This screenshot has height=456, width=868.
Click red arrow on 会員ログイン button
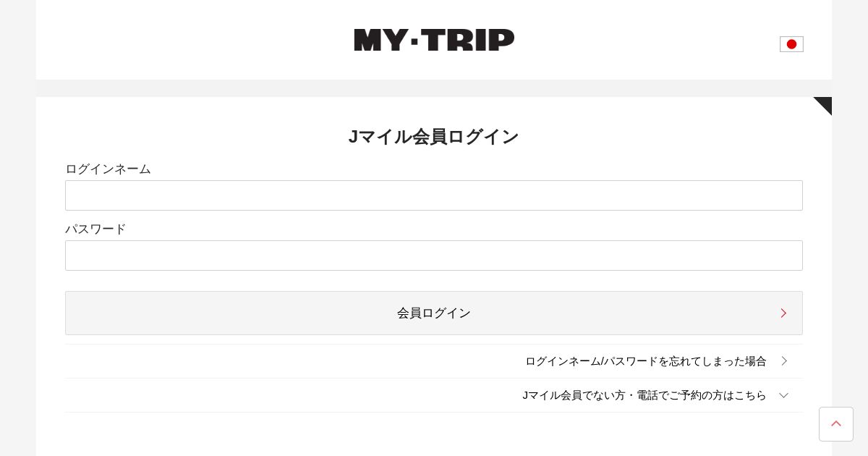coord(783,313)
